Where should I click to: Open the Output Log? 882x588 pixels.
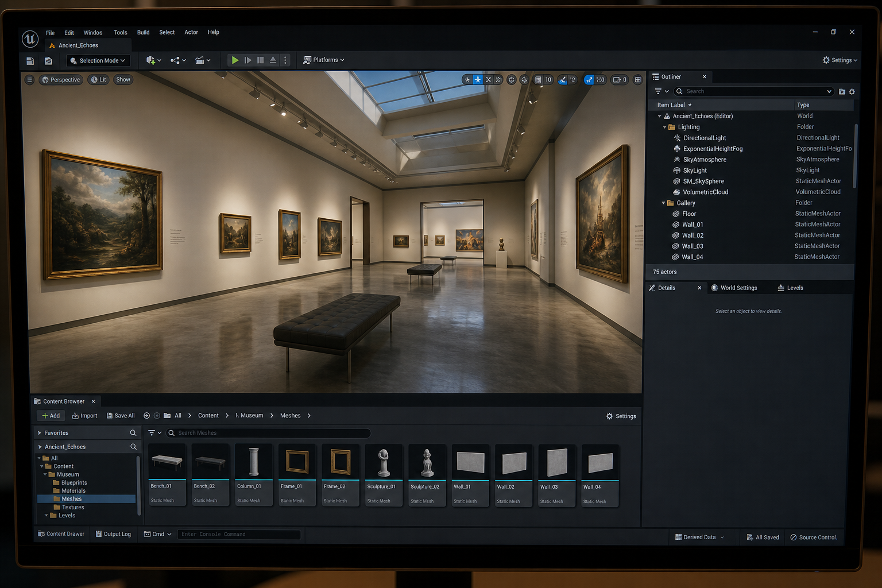point(113,534)
